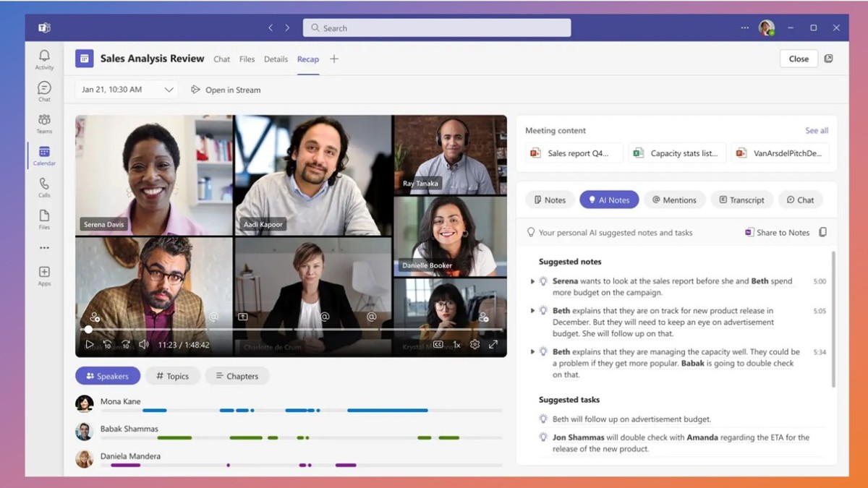Click the screen share marker on video timeline
The width and height of the screenshot is (868, 488).
pyautogui.click(x=243, y=317)
